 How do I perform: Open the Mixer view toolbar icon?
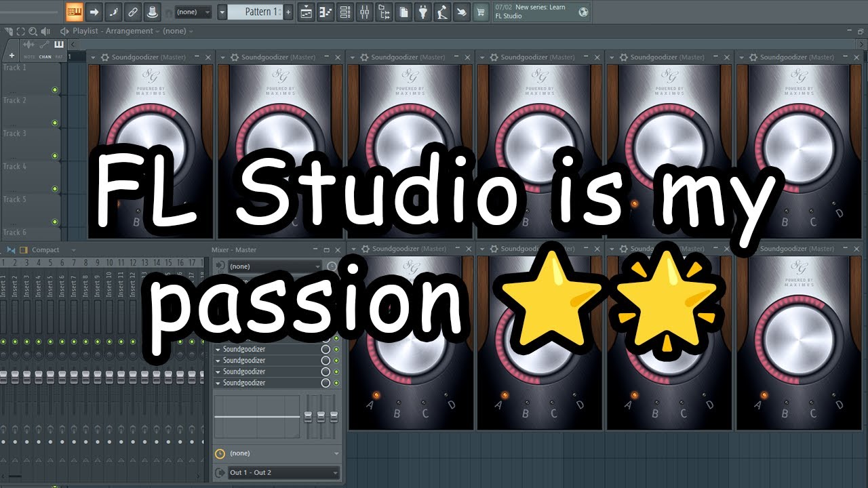click(365, 12)
